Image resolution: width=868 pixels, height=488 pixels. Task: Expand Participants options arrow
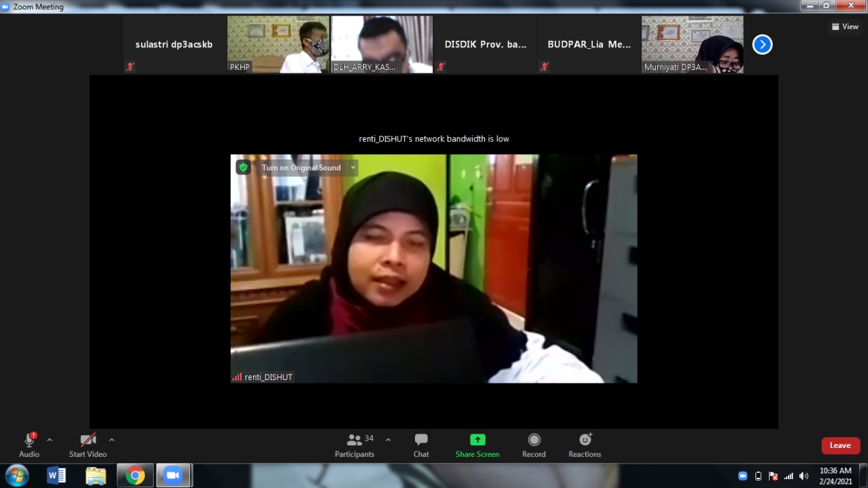(x=388, y=440)
